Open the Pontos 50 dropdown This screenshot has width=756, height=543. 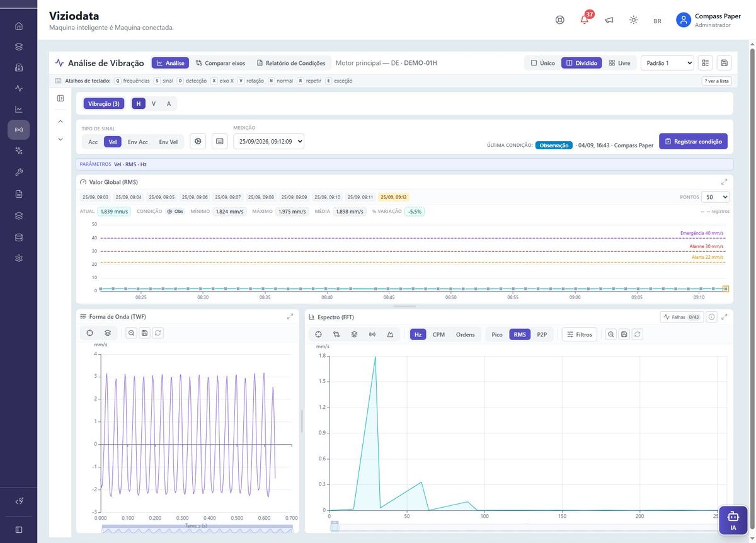715,197
